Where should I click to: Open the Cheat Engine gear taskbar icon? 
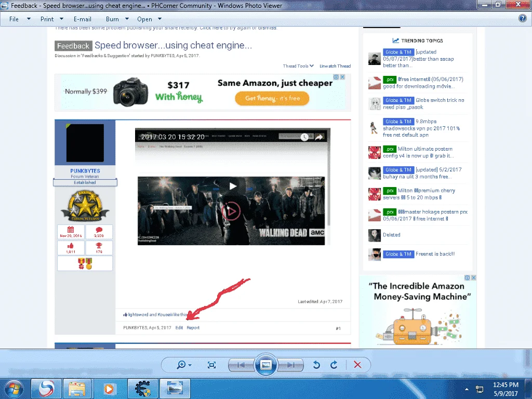(143, 389)
